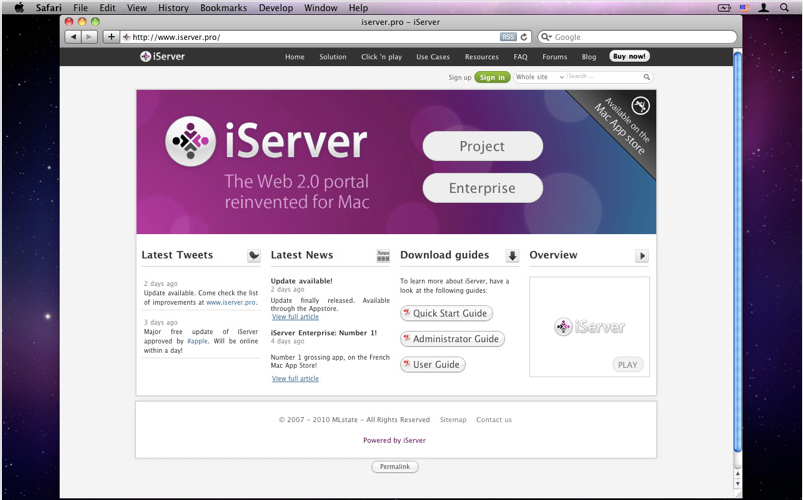Click the site favicon in the address bar
This screenshot has width=803, height=500.
[x=126, y=37]
